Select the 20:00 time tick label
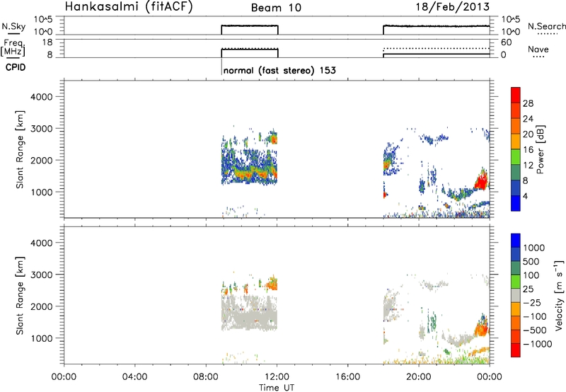Viewport: 566px width, 392px height. coord(419,377)
